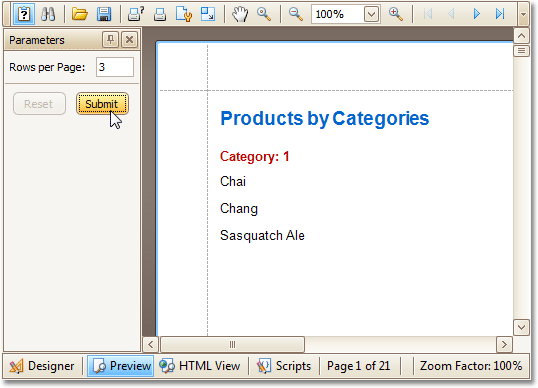This screenshot has width=538, height=388.
Task: Save the document with floppy icon
Action: [x=104, y=14]
